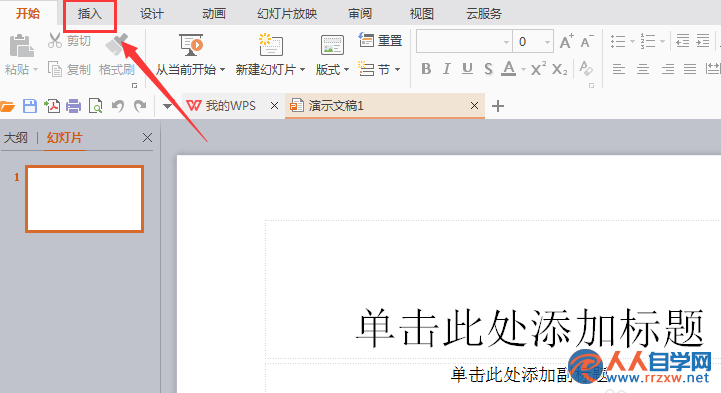Image resolution: width=721 pixels, height=393 pixels.
Task: Click the Paste (粘贴) icon
Action: click(21, 46)
